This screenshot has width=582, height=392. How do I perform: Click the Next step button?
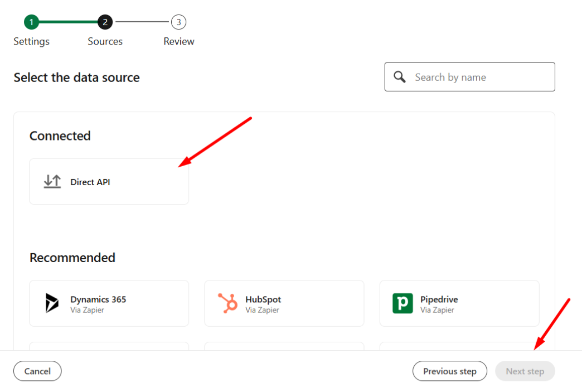coord(525,371)
